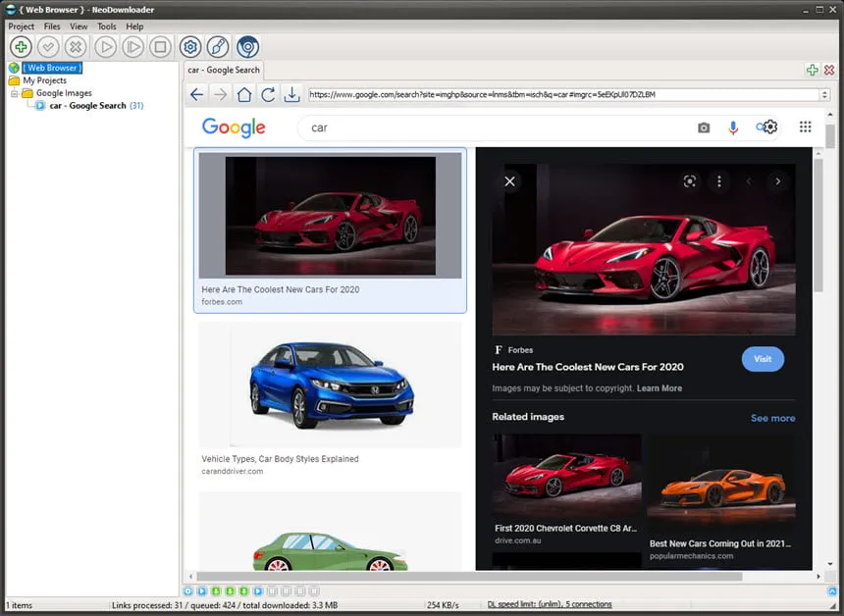This screenshot has width=844, height=616.
Task: Select the car - Google Search tab
Action: point(224,70)
